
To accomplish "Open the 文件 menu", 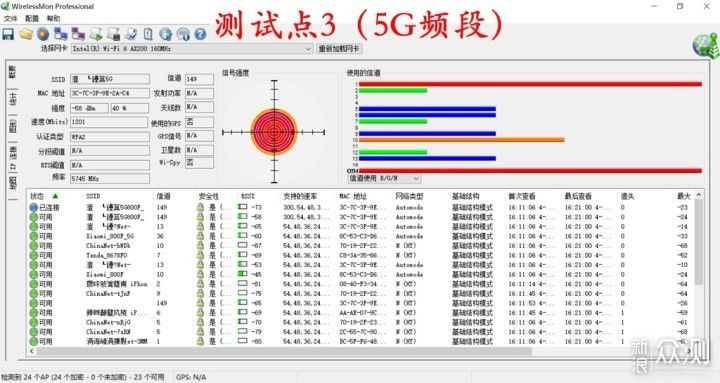I will 10,18.
